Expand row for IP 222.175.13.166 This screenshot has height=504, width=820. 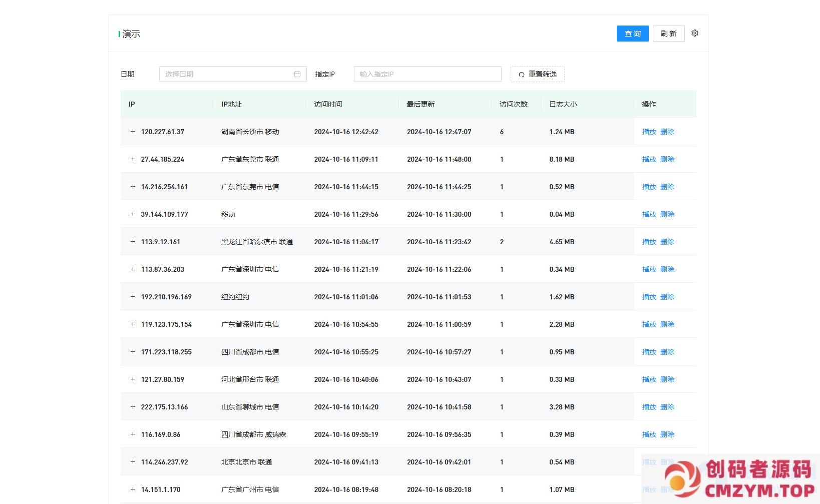[133, 407]
